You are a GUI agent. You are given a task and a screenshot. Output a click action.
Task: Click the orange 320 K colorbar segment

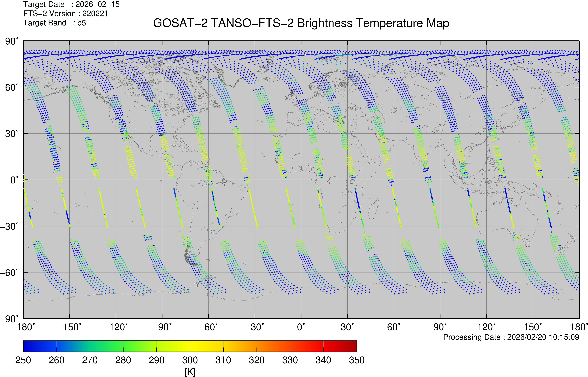257,346
